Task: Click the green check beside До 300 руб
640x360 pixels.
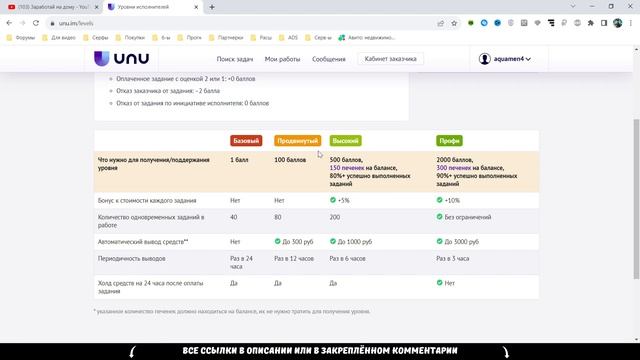Action: (x=278, y=241)
